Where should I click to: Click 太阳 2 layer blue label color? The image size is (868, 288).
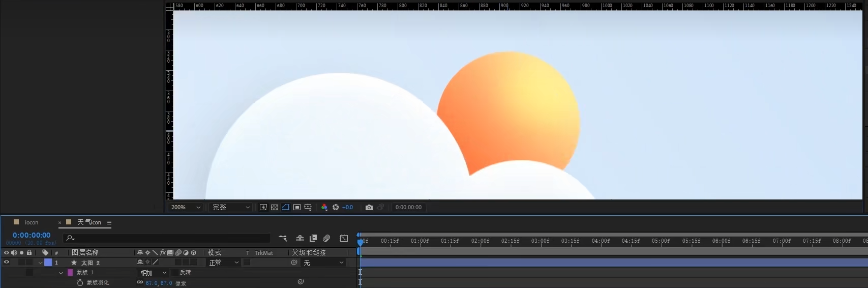pyautogui.click(x=48, y=263)
